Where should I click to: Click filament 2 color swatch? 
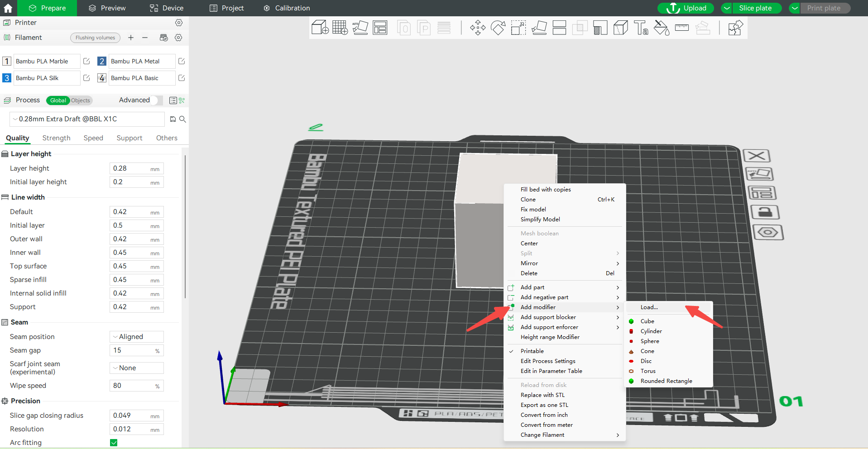point(102,61)
